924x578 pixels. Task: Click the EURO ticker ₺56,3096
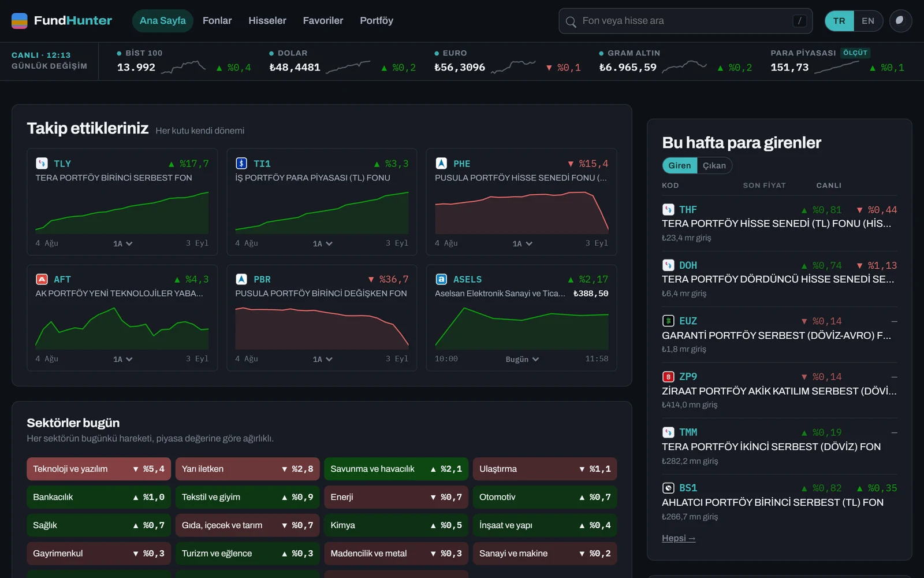[460, 67]
